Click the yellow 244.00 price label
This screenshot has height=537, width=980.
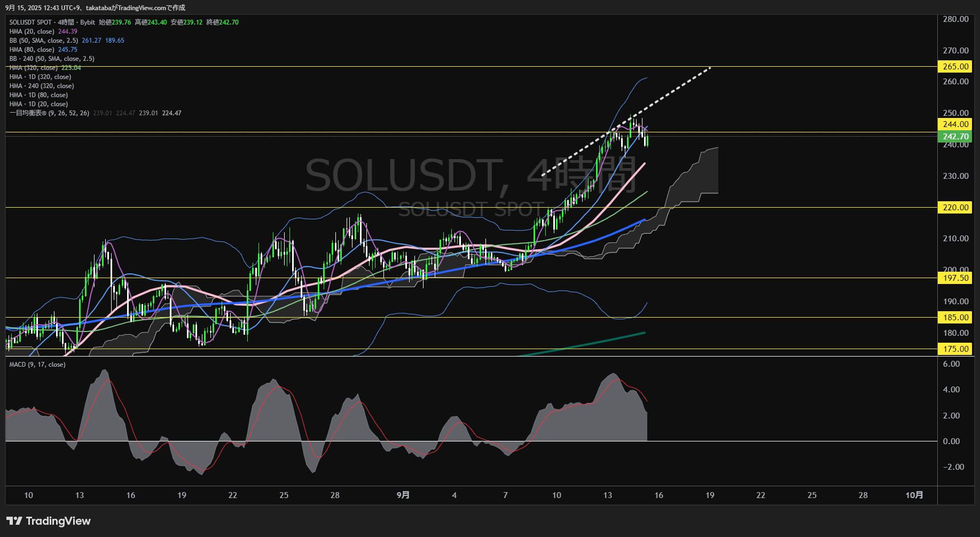click(955, 124)
